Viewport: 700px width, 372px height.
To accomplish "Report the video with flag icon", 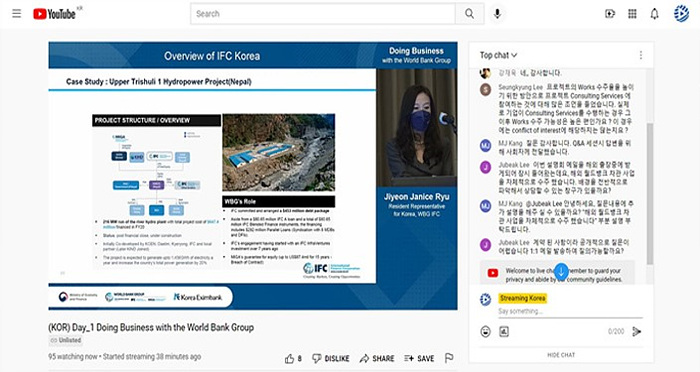I will 449,358.
